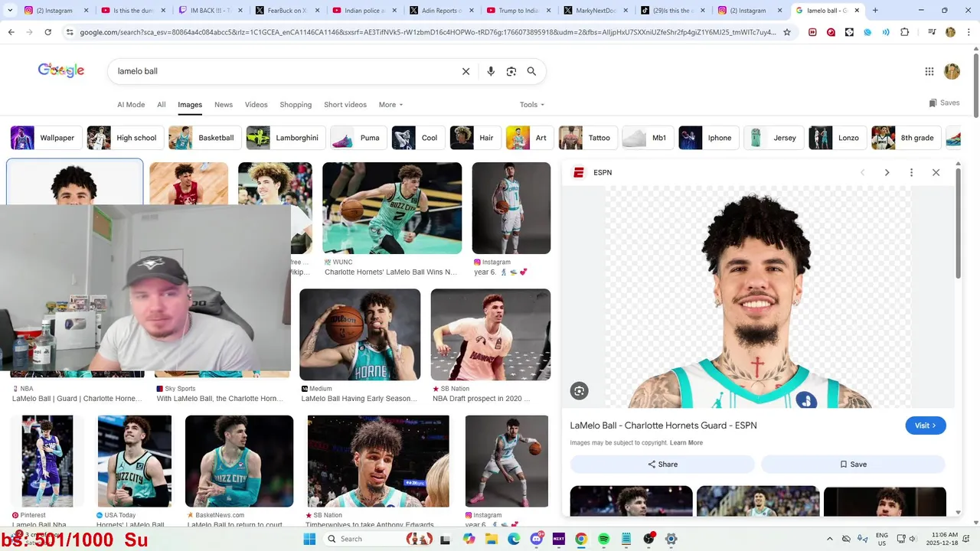The height and width of the screenshot is (551, 980).
Task: Open Short videos results tab
Action: pos(345,105)
